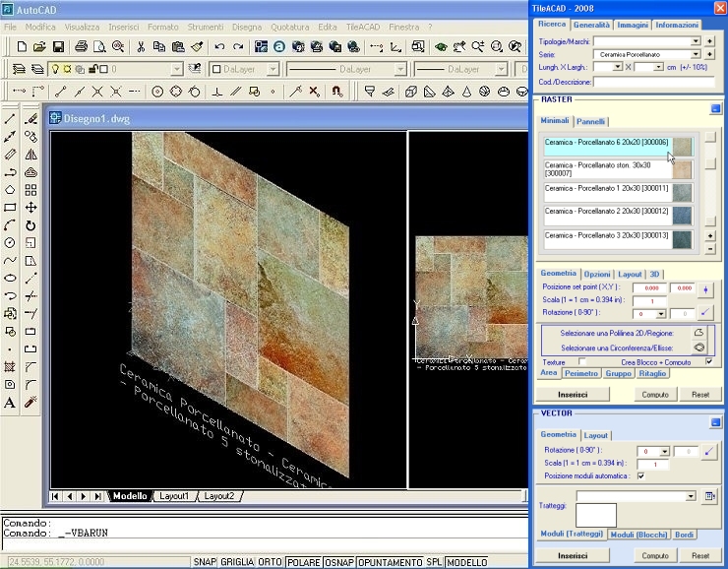Select Porcellanato 2 20x30 tile swatch
This screenshot has width=728, height=569.
click(x=682, y=216)
